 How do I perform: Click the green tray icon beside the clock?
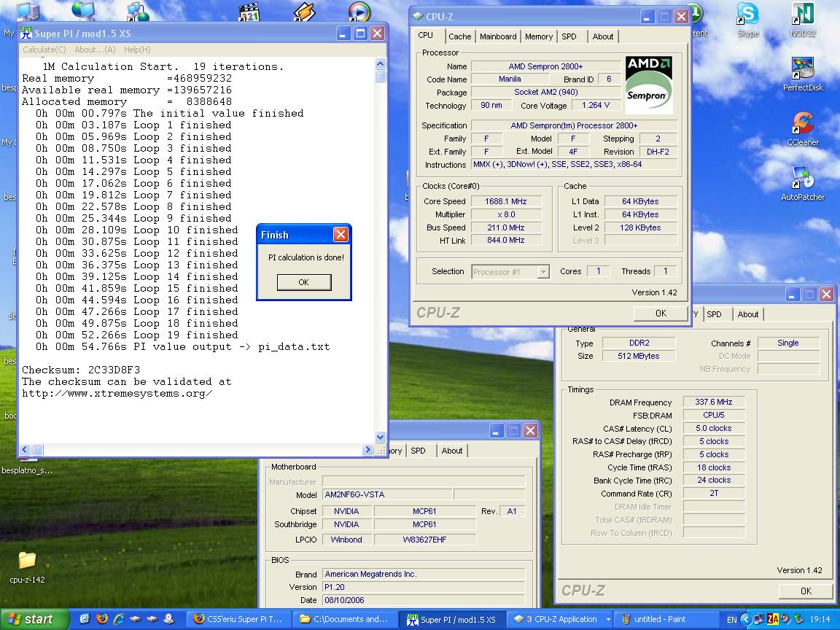[798, 619]
